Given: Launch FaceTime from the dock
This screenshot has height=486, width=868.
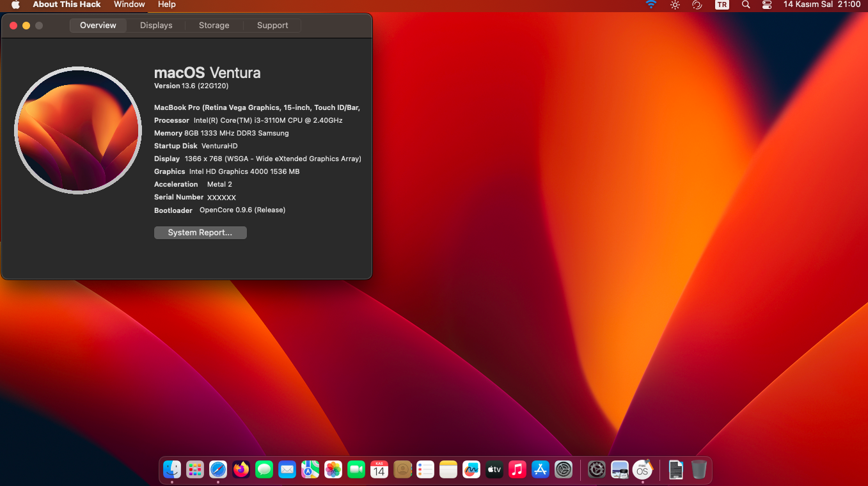Looking at the screenshot, I should click(x=356, y=469).
